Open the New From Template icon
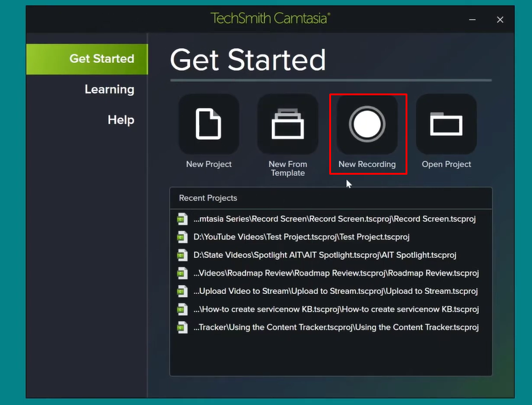 (288, 124)
